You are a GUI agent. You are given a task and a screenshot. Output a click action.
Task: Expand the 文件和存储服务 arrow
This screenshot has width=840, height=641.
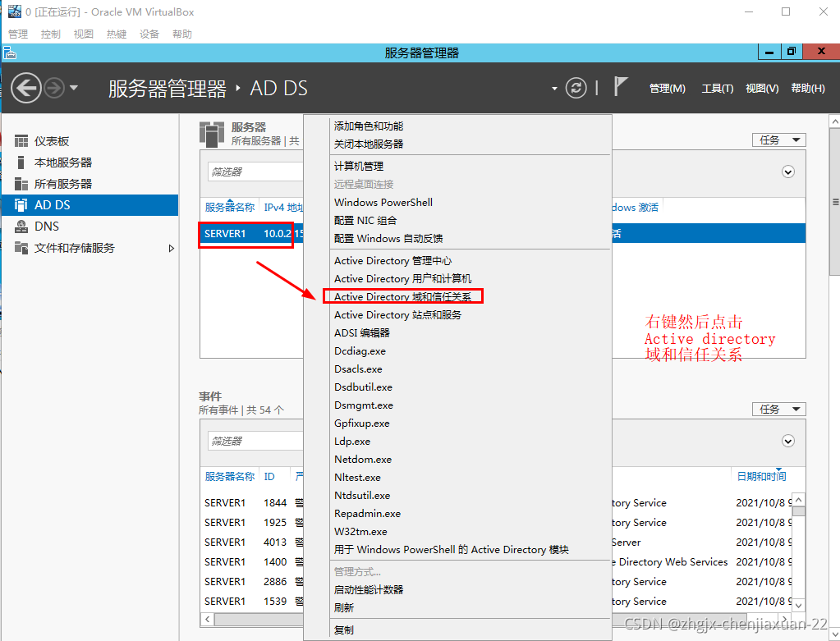pos(172,248)
